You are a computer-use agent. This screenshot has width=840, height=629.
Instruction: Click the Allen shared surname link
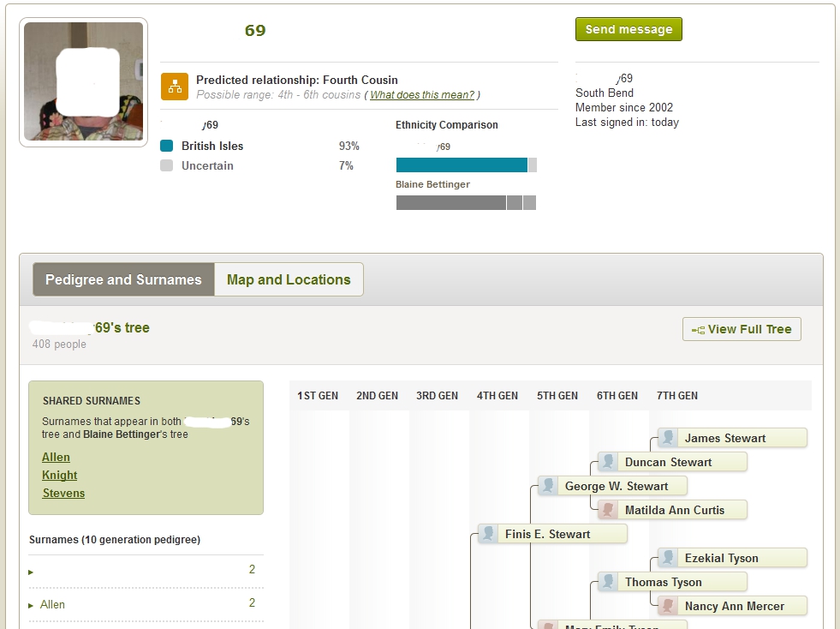click(56, 457)
